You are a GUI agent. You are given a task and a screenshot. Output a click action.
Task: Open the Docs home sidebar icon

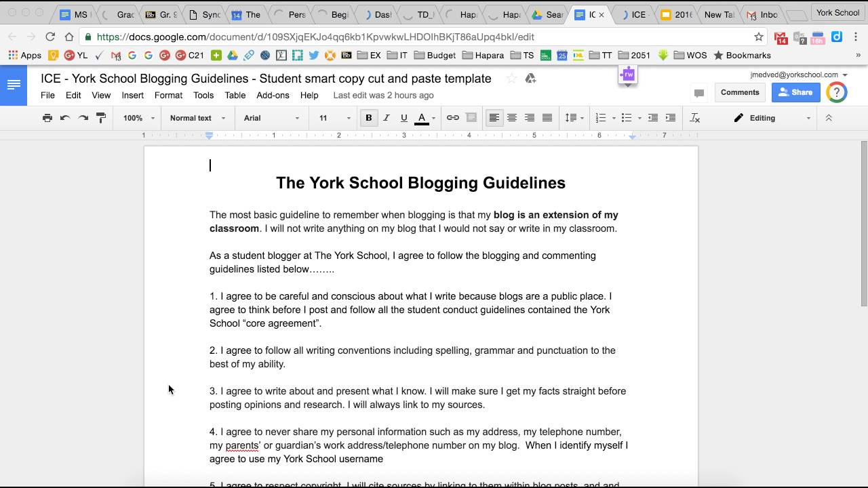[14, 85]
